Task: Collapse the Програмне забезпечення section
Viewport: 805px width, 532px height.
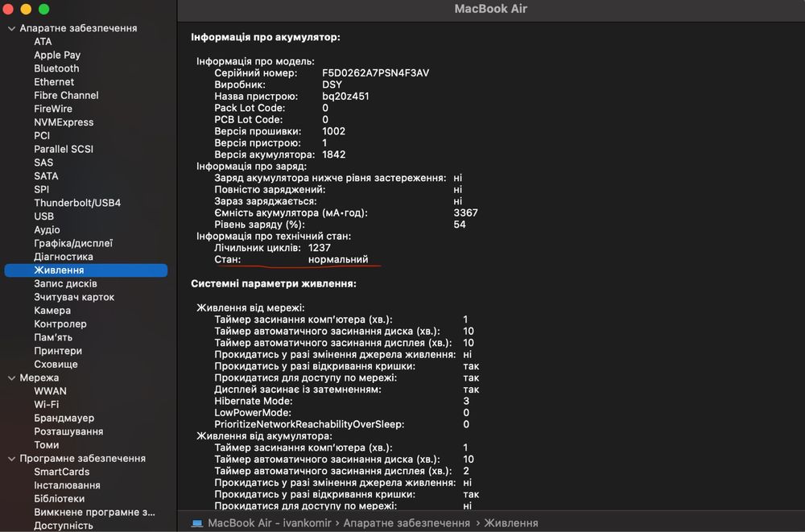Action: click(11, 459)
